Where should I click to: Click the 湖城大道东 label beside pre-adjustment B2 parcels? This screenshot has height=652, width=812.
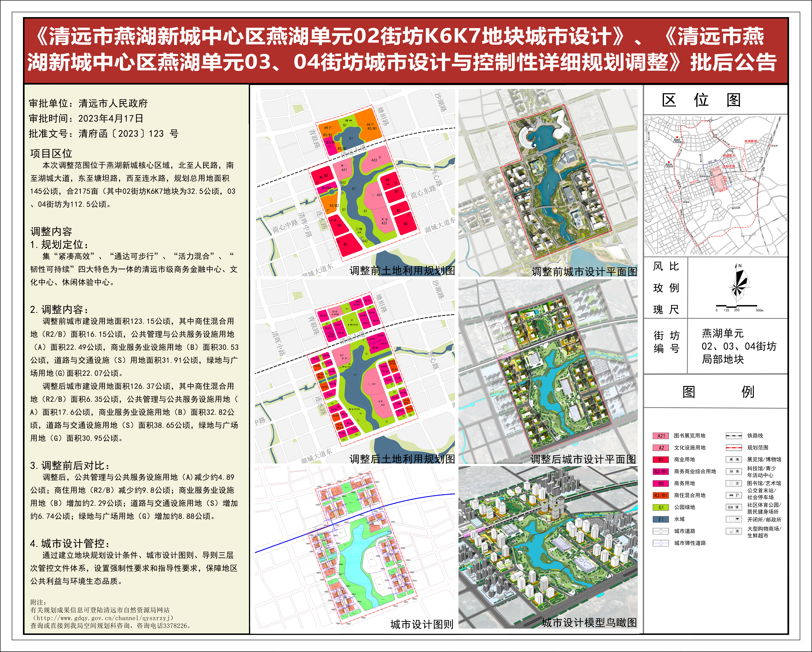(x=440, y=225)
